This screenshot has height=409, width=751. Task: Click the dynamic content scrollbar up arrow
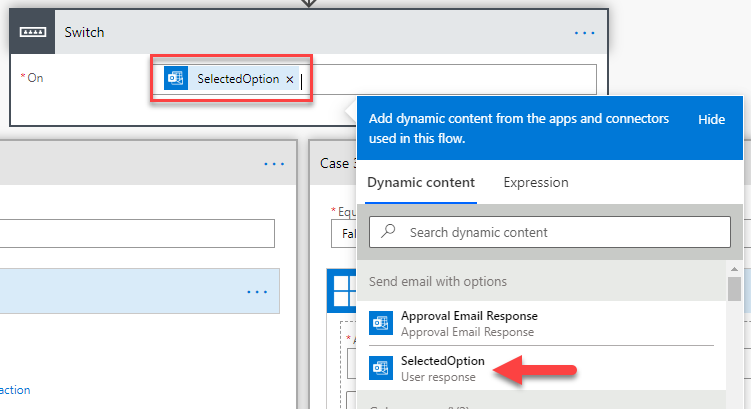[x=734, y=269]
